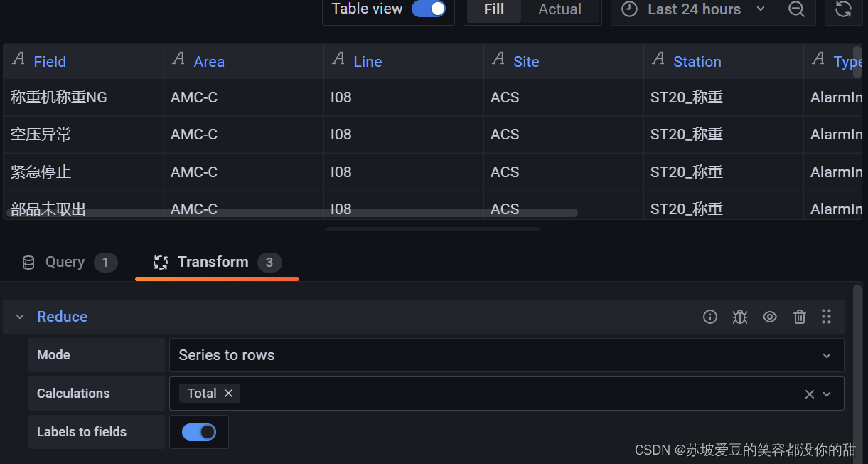This screenshot has width=868, height=464.
Task: Select the Fill sizing button
Action: pyautogui.click(x=493, y=9)
